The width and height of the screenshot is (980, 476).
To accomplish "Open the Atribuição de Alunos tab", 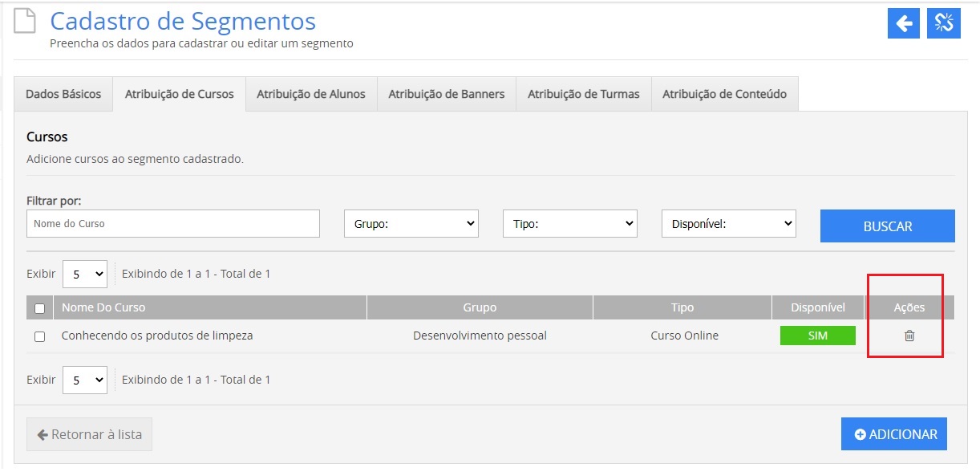I will [310, 94].
